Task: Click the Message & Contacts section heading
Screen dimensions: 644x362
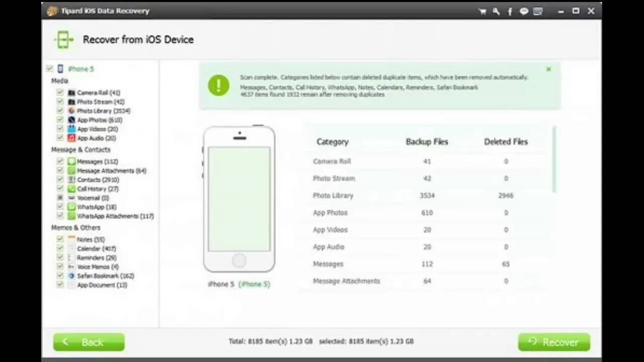Action: (80, 150)
